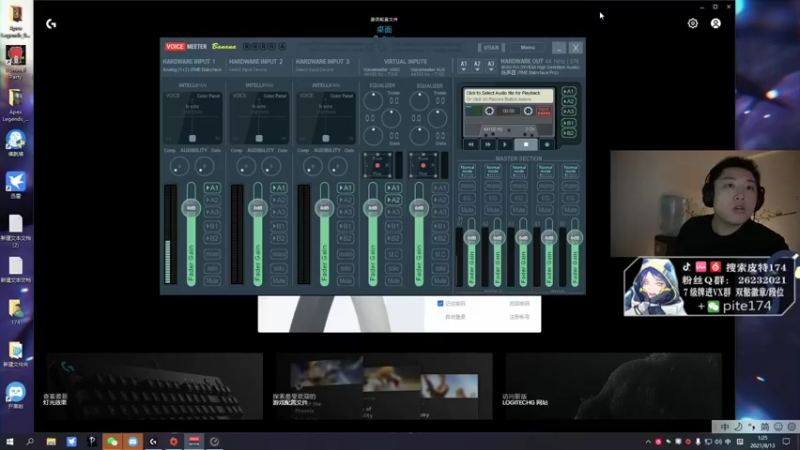Toggle B2 bus on Hardware Input 2
This screenshot has width=800, height=450.
tap(279, 238)
